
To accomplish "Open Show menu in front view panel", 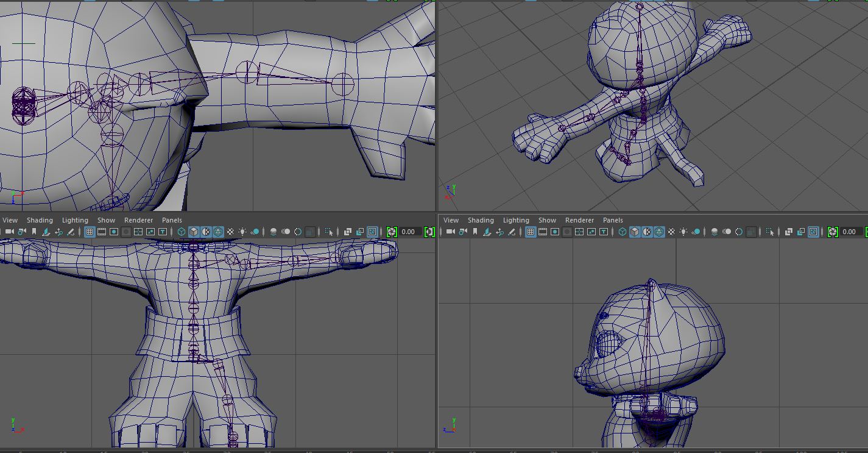I will pos(106,220).
